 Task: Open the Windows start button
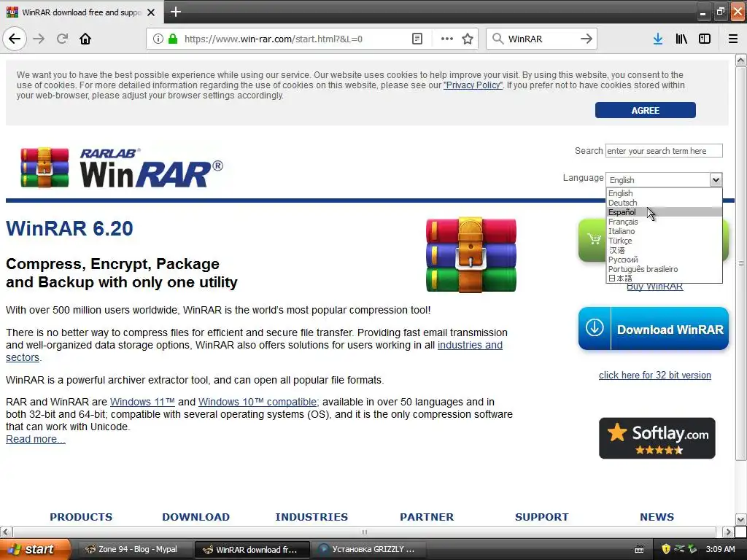coord(35,549)
